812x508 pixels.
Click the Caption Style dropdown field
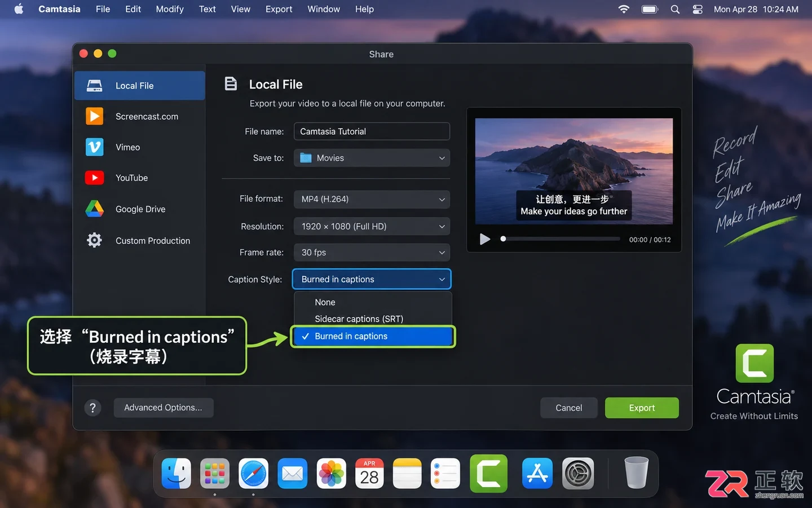[x=372, y=279]
